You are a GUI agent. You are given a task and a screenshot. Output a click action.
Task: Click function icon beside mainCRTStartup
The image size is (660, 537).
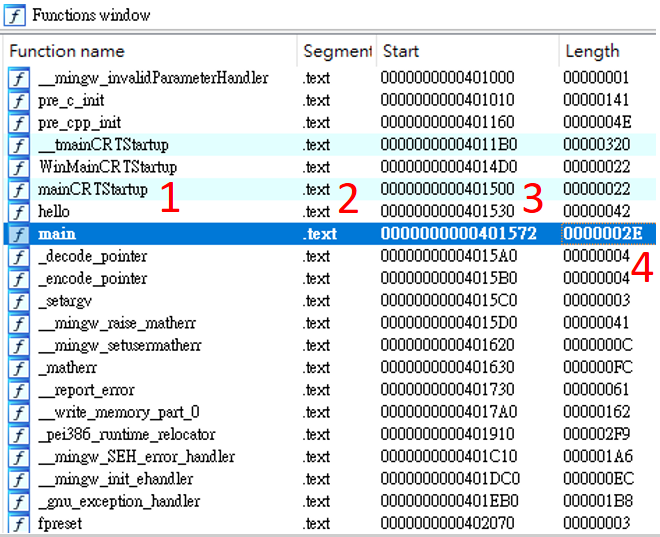click(19, 190)
